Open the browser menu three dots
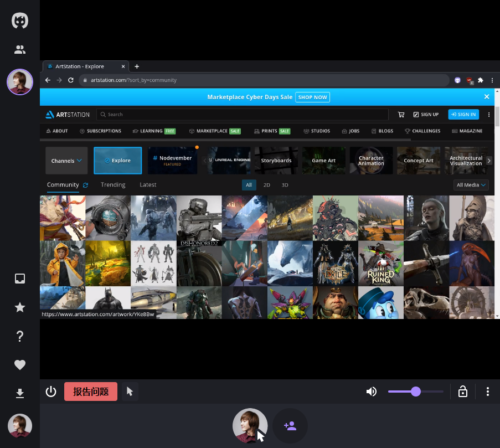The height and width of the screenshot is (448, 500). click(492, 80)
